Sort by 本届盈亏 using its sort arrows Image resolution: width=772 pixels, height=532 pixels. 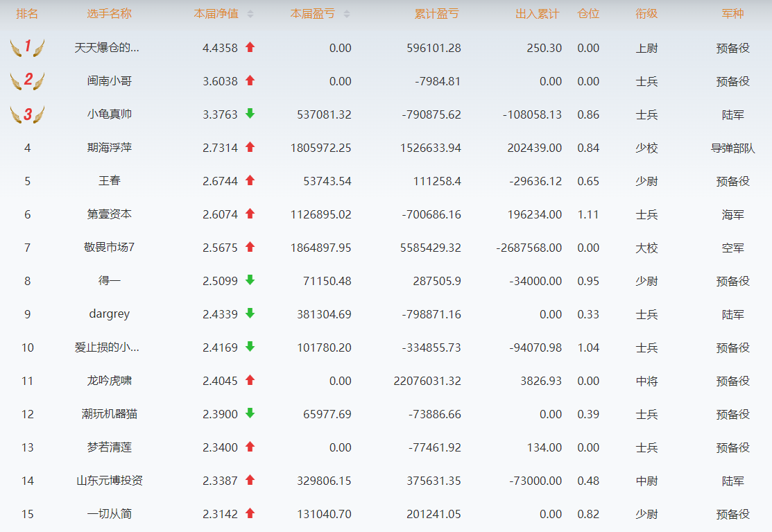click(x=347, y=14)
